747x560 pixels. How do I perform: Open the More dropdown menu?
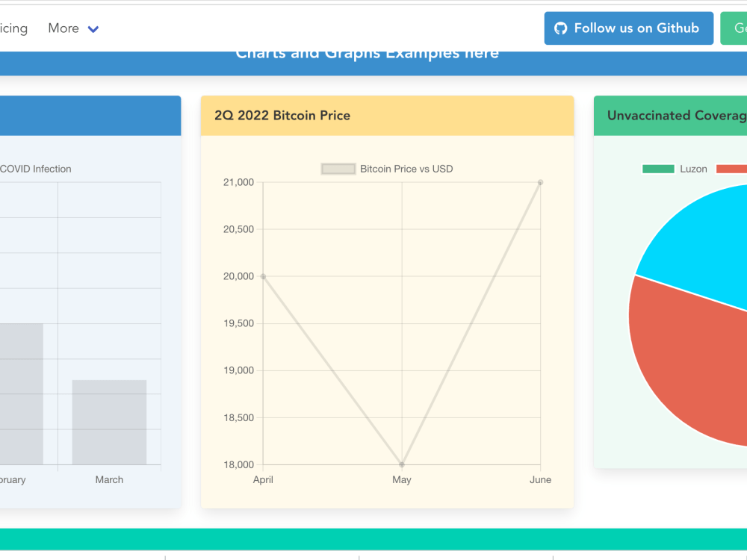coord(67,28)
